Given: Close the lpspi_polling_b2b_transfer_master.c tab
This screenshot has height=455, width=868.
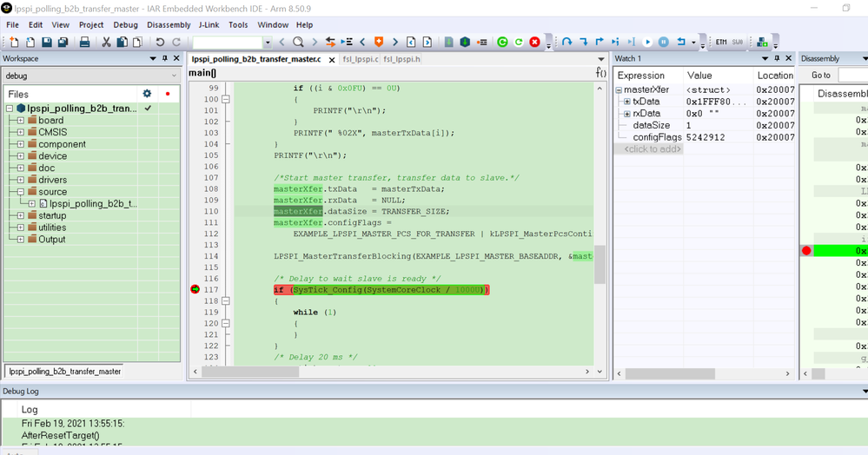Looking at the screenshot, I should point(332,59).
